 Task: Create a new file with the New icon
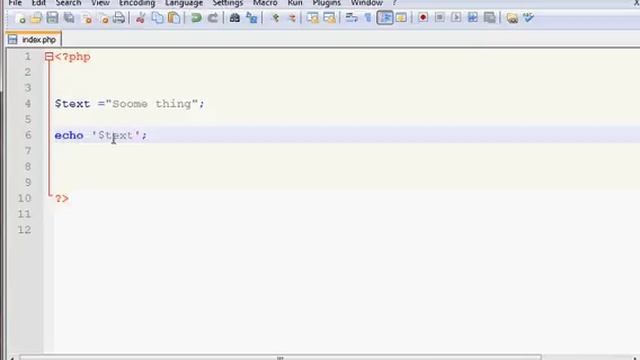20,18
